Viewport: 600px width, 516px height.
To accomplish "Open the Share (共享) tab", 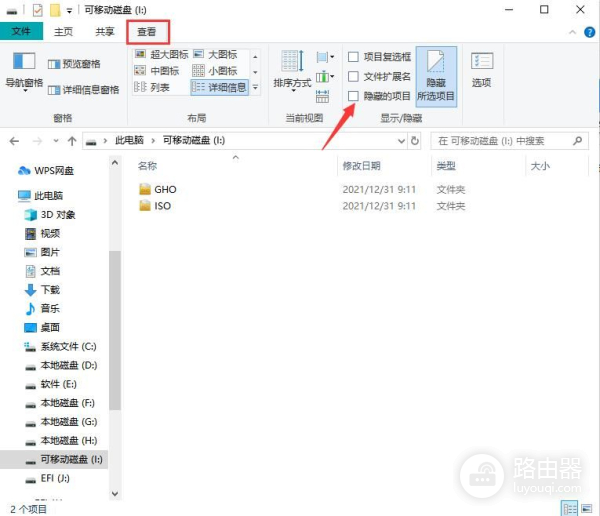I will (x=105, y=31).
